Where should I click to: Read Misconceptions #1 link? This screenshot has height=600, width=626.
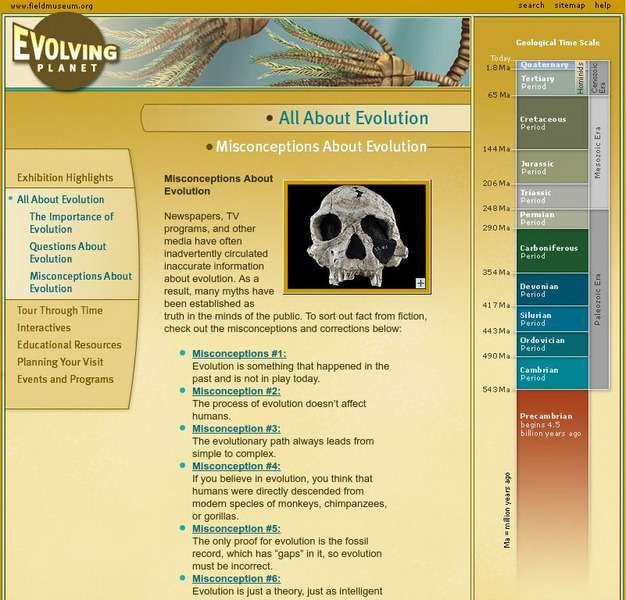tap(239, 354)
